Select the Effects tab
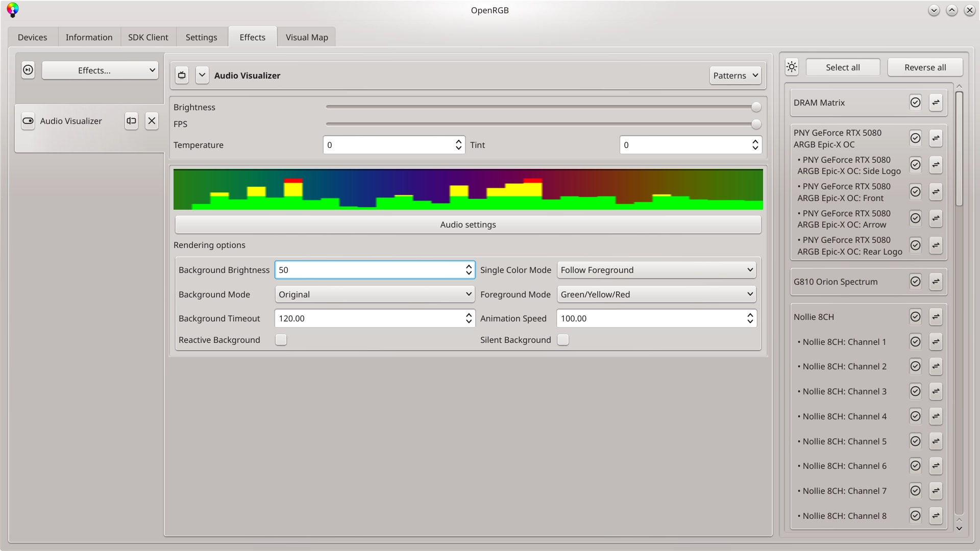Image resolution: width=980 pixels, height=551 pixels. click(x=253, y=37)
